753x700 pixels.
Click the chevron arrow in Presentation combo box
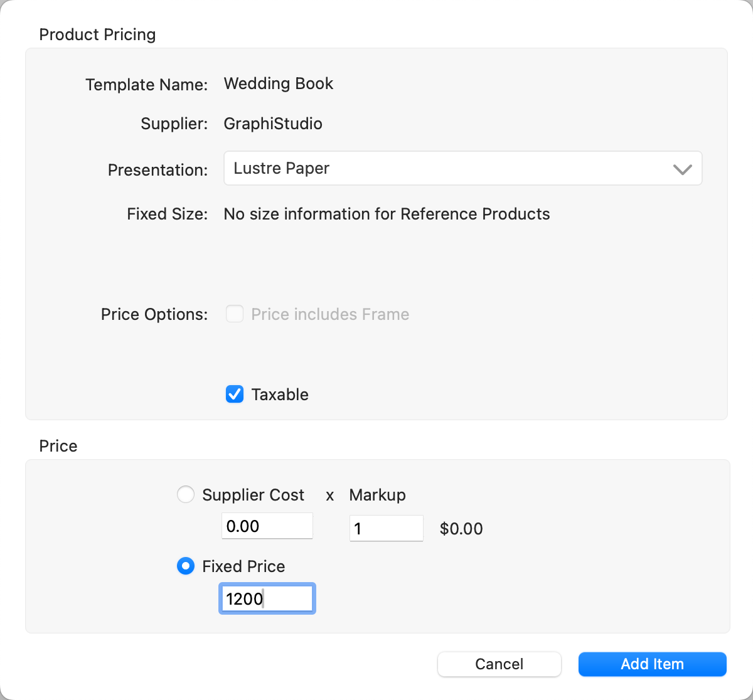pyautogui.click(x=681, y=169)
